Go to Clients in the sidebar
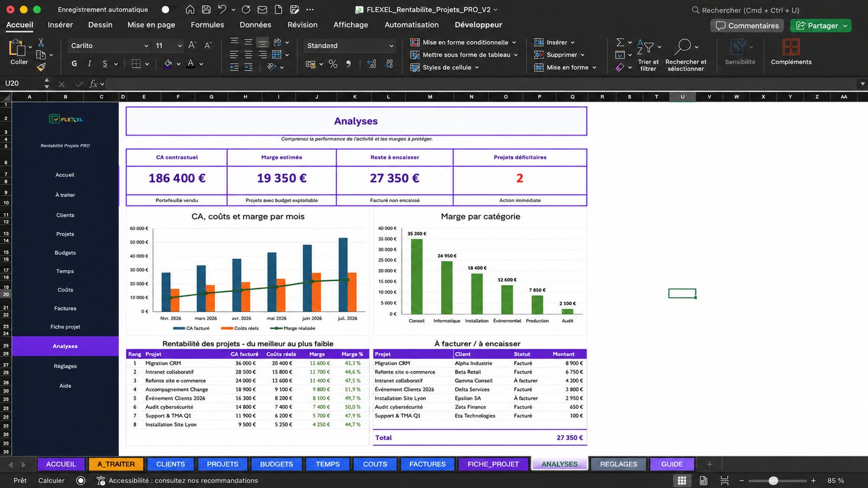The height and width of the screenshot is (488, 868). 65,215
